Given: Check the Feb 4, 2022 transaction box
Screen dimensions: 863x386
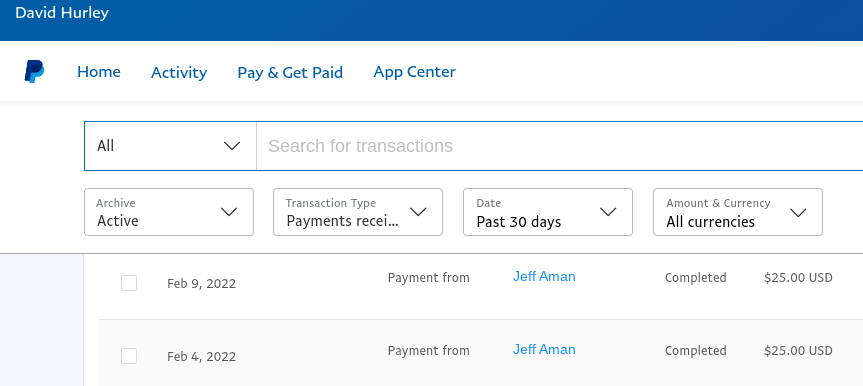Looking at the screenshot, I should (x=129, y=356).
